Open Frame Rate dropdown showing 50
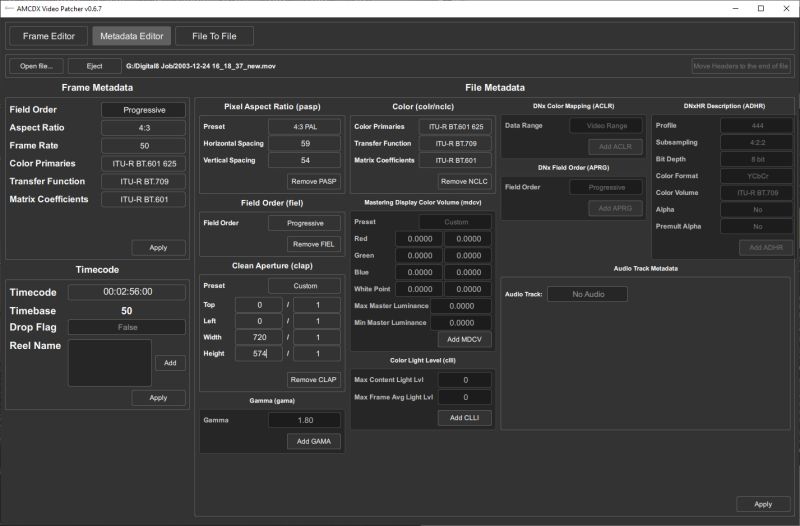Image resolution: width=800 pixels, height=526 pixels. [x=144, y=146]
